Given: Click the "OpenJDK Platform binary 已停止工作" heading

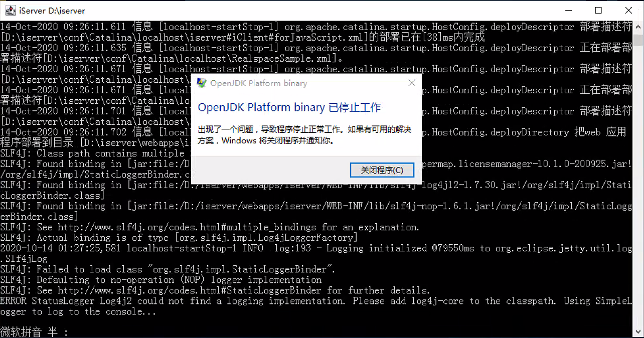Looking at the screenshot, I should [289, 107].
